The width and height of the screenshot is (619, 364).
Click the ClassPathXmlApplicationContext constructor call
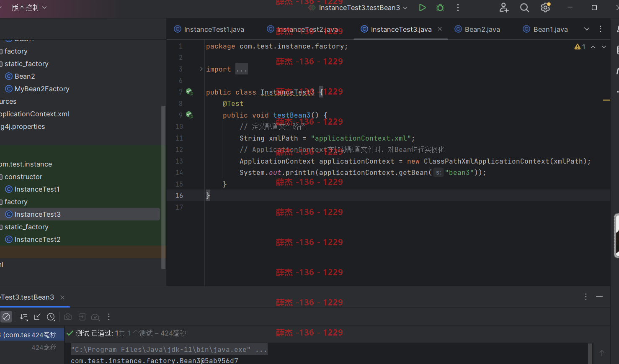pos(486,161)
